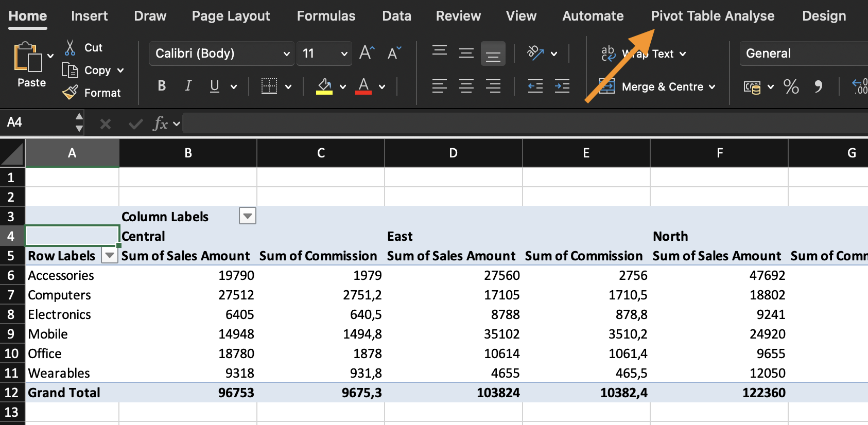Toggle Underline formatting
The width and height of the screenshot is (868, 425).
215,86
